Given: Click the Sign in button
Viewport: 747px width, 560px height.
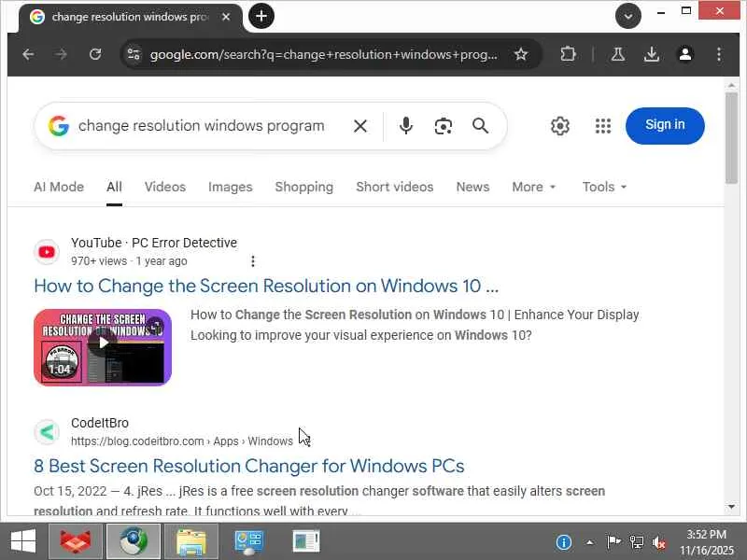Looking at the screenshot, I should click(x=665, y=126).
